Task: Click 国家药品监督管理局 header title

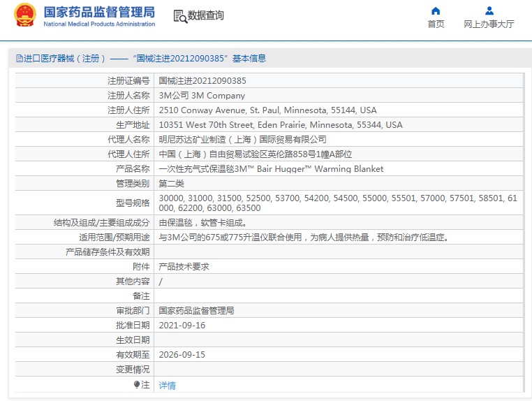Action: tap(99, 12)
